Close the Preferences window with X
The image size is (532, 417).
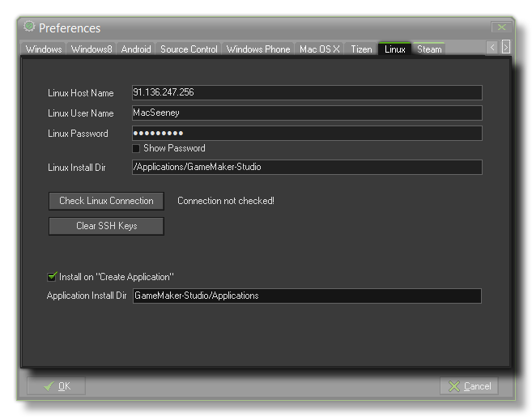click(x=501, y=28)
